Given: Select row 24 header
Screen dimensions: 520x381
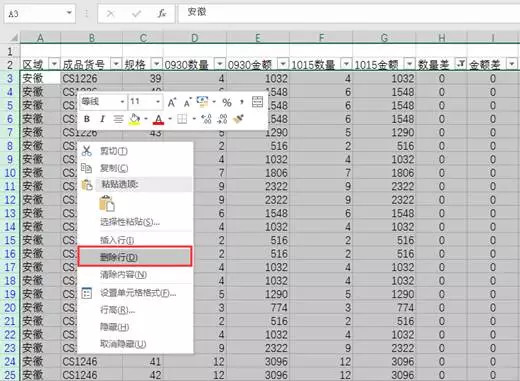Looking at the screenshot, I should [x=10, y=361].
